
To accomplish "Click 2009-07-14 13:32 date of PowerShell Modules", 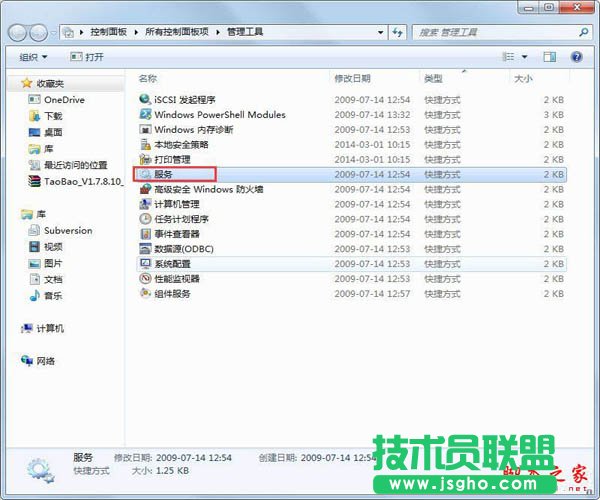I will pyautogui.click(x=372, y=114).
